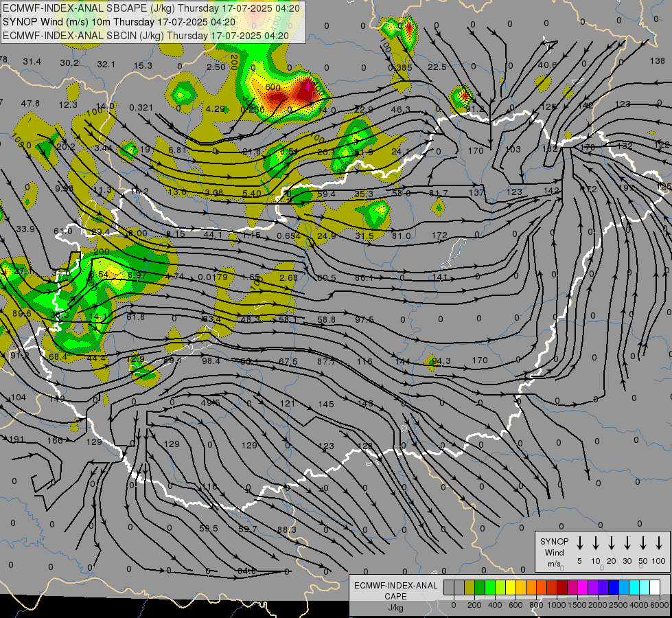Click the 30 m/s wind arrow in legend

coord(627,543)
